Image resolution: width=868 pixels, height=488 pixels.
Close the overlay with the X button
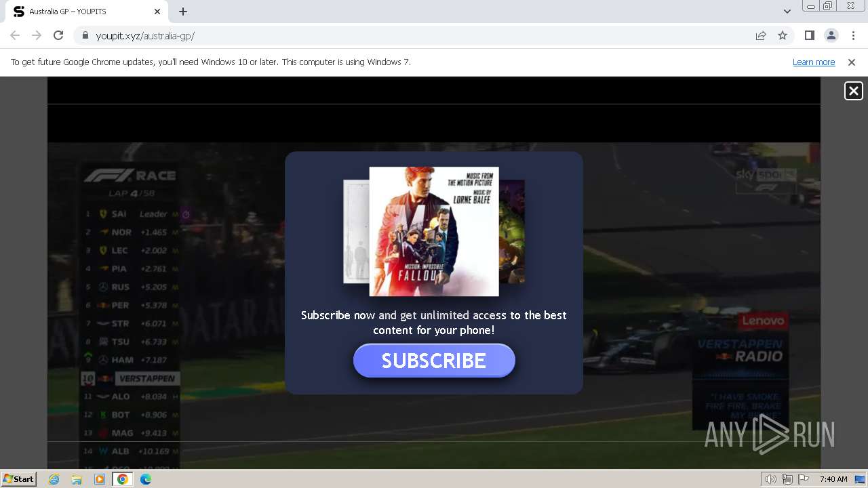(853, 91)
